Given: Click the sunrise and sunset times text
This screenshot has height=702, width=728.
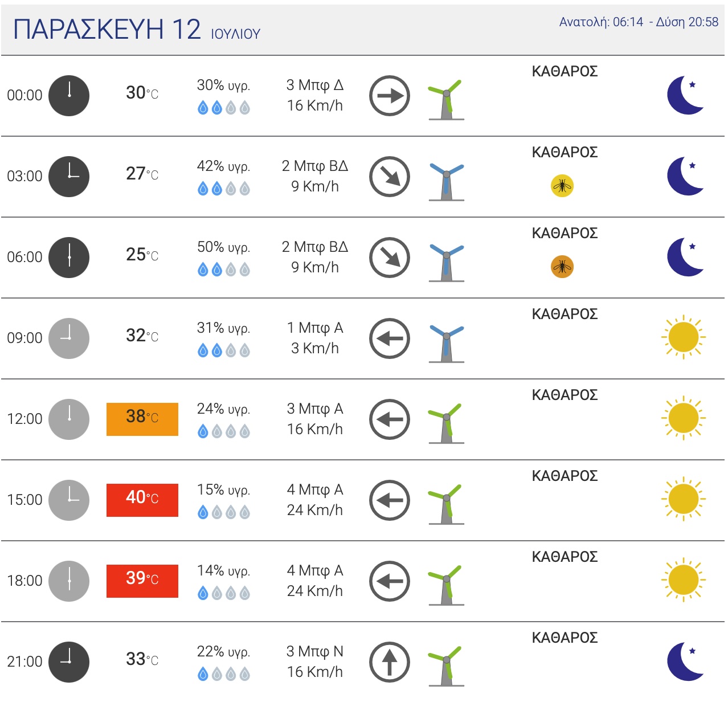Looking at the screenshot, I should click(x=639, y=22).
